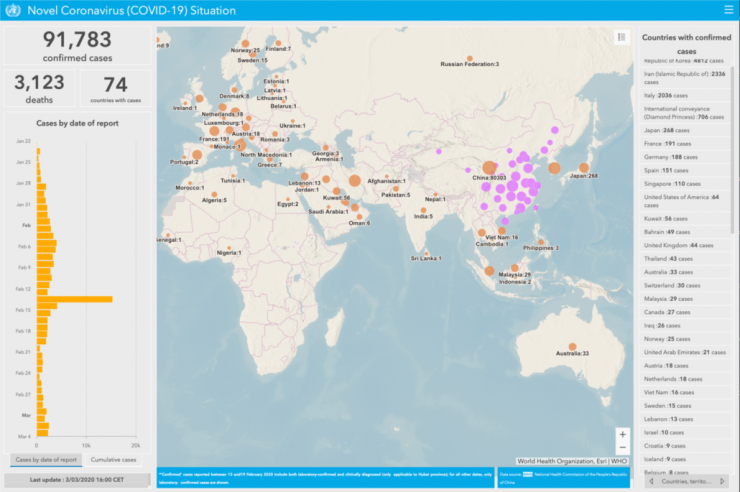Click the China 80303 case bubble
Screen dimensions: 740x492
(x=489, y=168)
